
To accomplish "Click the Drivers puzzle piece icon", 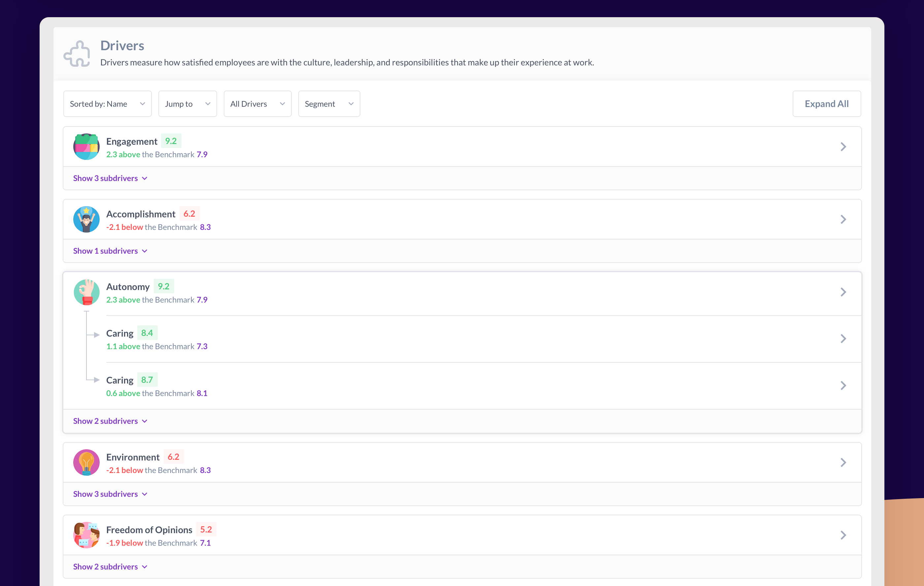I will [x=77, y=54].
